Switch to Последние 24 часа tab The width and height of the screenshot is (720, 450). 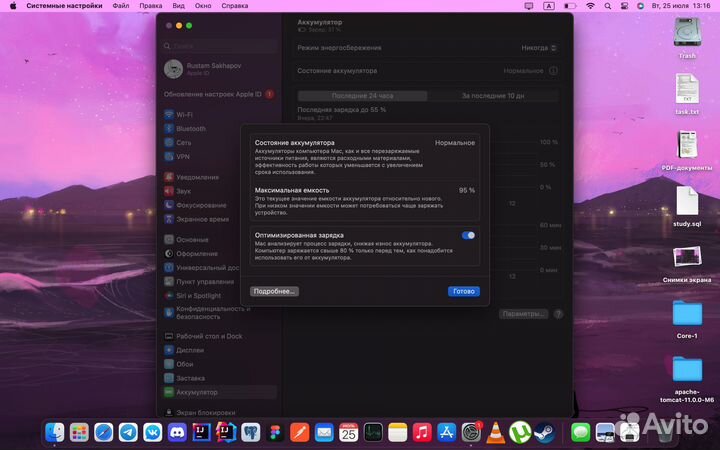pos(362,96)
